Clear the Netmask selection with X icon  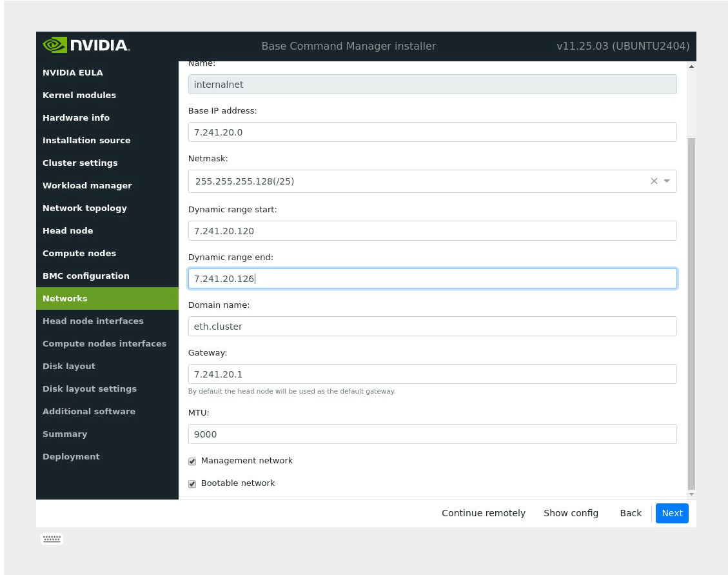tap(654, 181)
